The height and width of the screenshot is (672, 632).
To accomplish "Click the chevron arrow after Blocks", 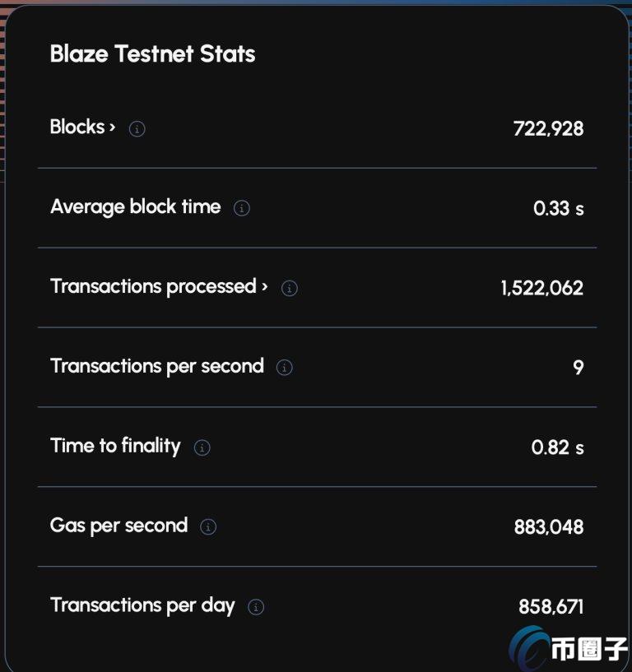I will point(112,127).
